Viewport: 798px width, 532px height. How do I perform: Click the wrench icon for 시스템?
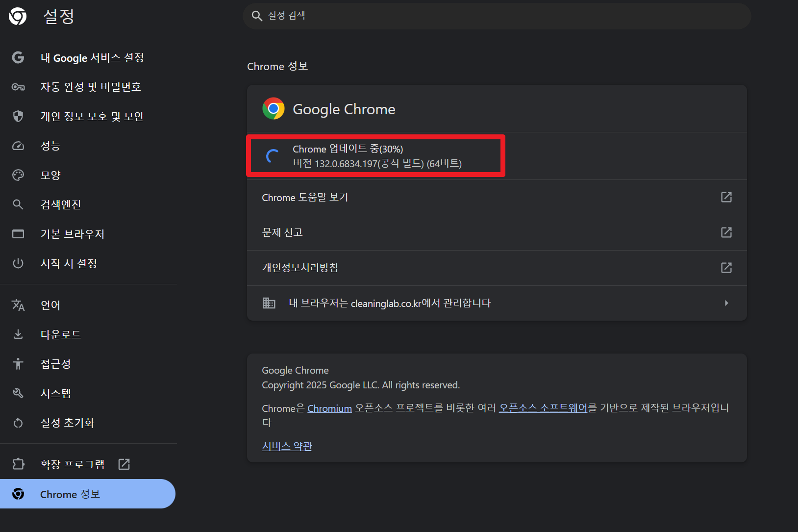coord(18,393)
